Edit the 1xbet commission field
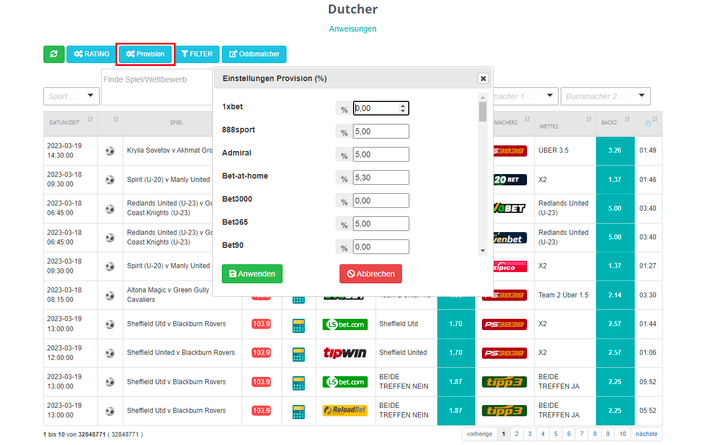Screen dimensions: 719x445 381,108
